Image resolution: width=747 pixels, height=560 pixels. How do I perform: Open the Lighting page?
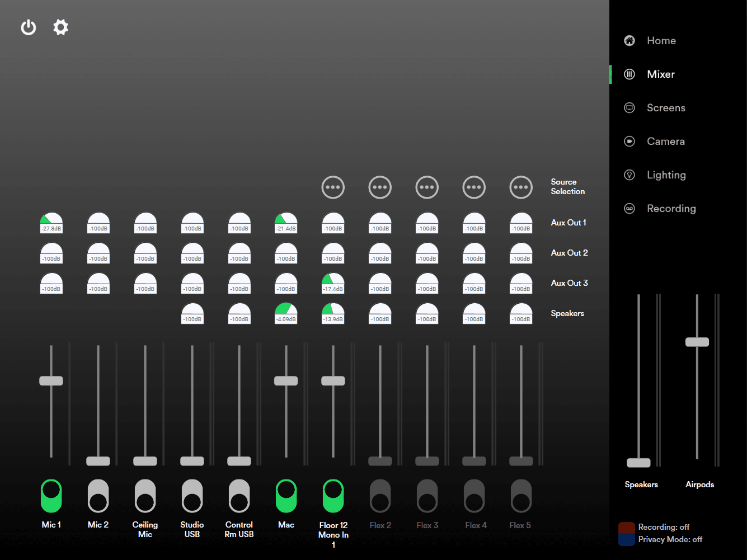pyautogui.click(x=666, y=175)
